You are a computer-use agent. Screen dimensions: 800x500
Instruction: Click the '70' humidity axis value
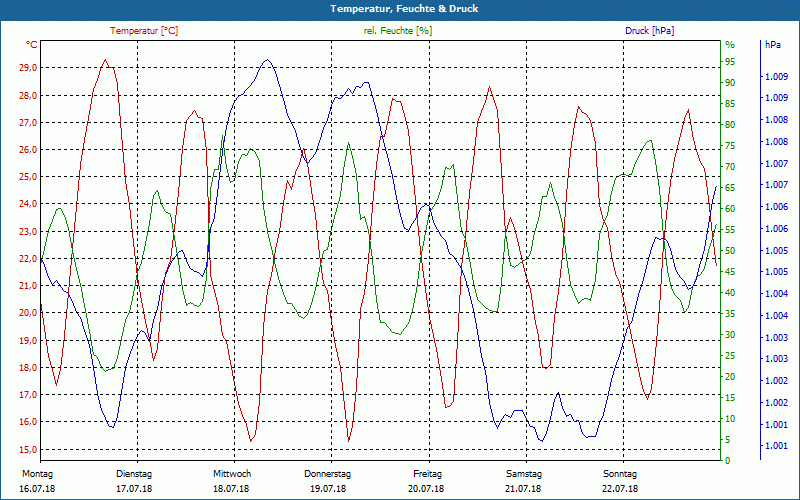click(730, 167)
